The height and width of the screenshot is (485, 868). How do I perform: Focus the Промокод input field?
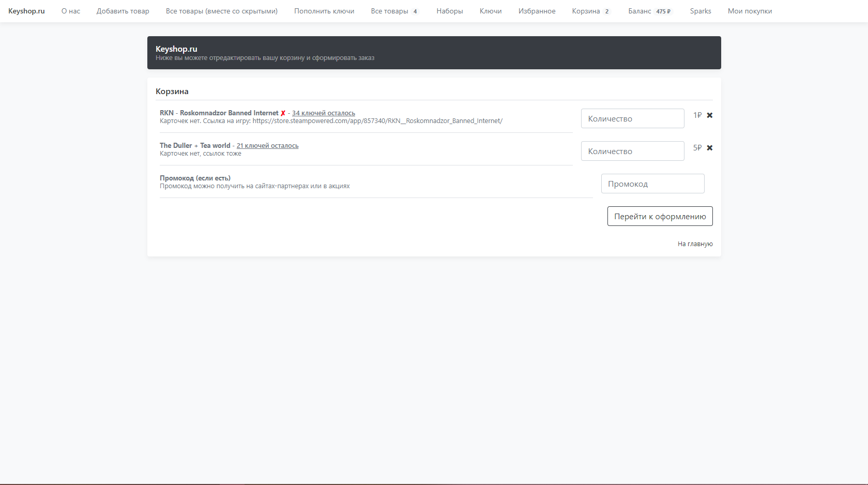pyautogui.click(x=652, y=184)
